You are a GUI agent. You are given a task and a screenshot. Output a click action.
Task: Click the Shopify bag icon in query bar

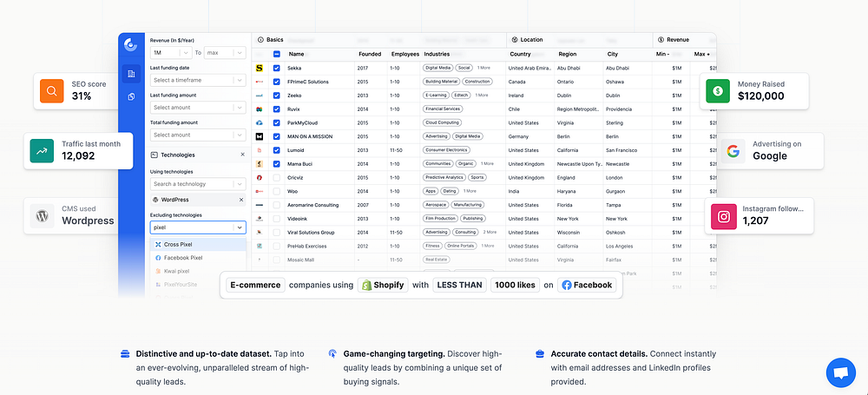pos(366,286)
